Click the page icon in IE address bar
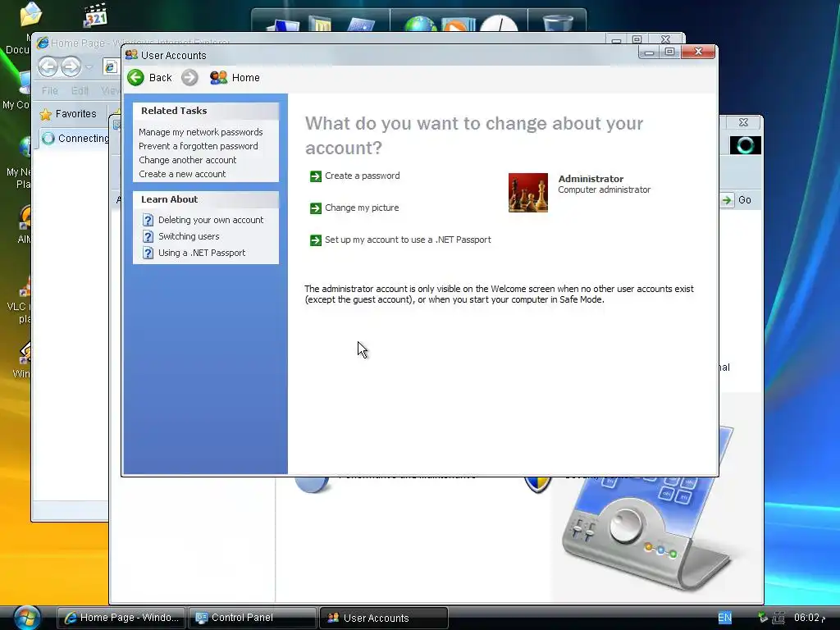The width and height of the screenshot is (840, 630). click(111, 66)
